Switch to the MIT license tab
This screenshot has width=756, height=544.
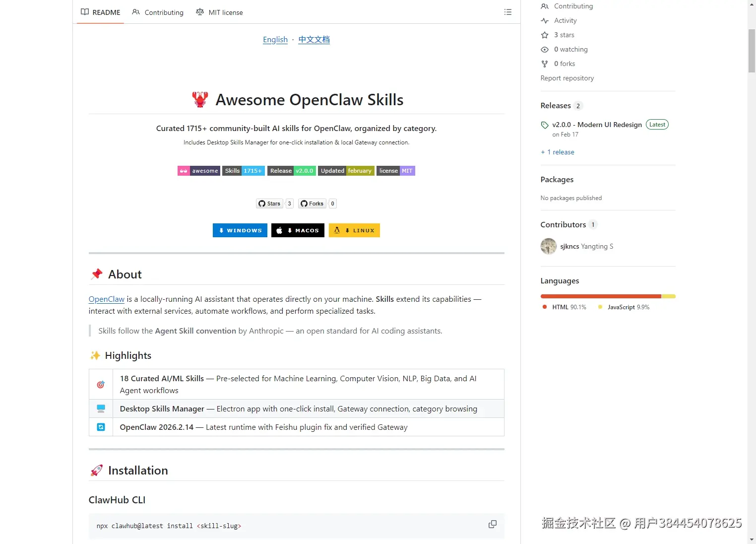pos(219,12)
